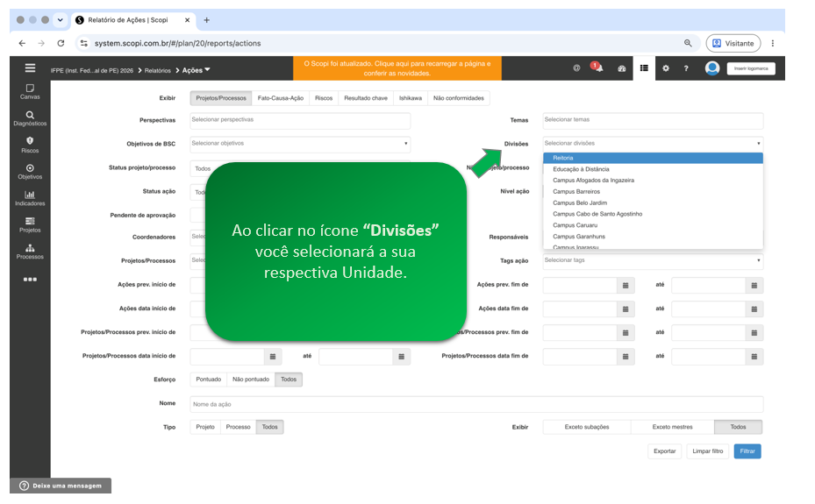Select Pontuado under Esforço

point(209,380)
